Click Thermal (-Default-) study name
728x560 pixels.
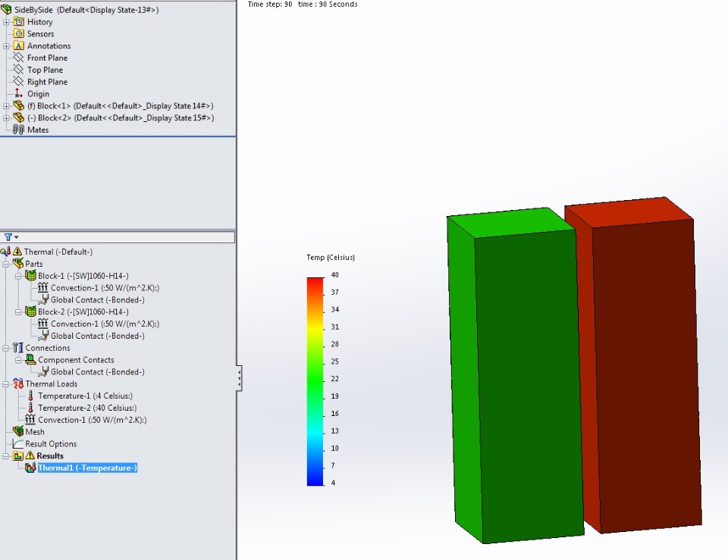[x=58, y=252]
